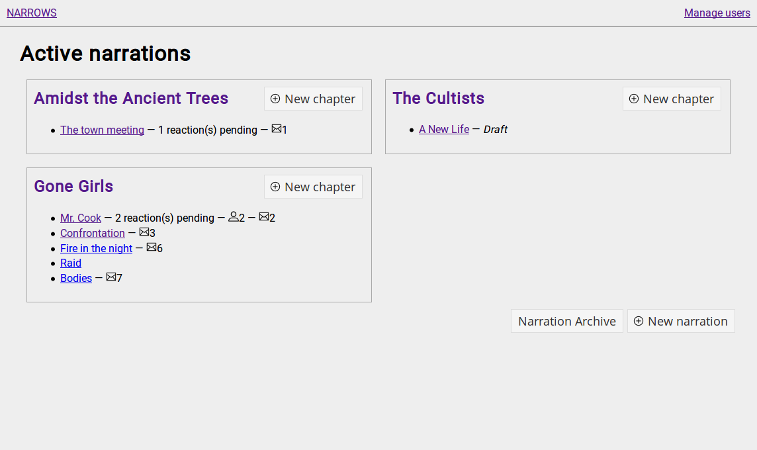Open The town meeting chapter

(x=102, y=130)
